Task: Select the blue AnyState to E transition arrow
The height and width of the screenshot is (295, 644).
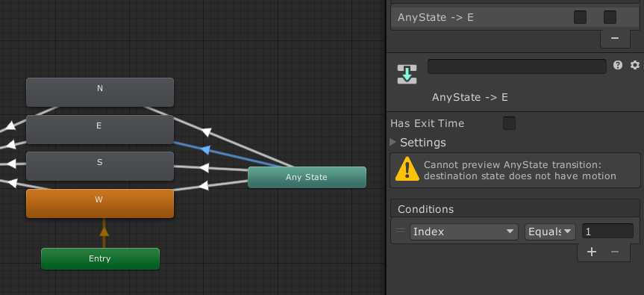Action: (x=206, y=150)
